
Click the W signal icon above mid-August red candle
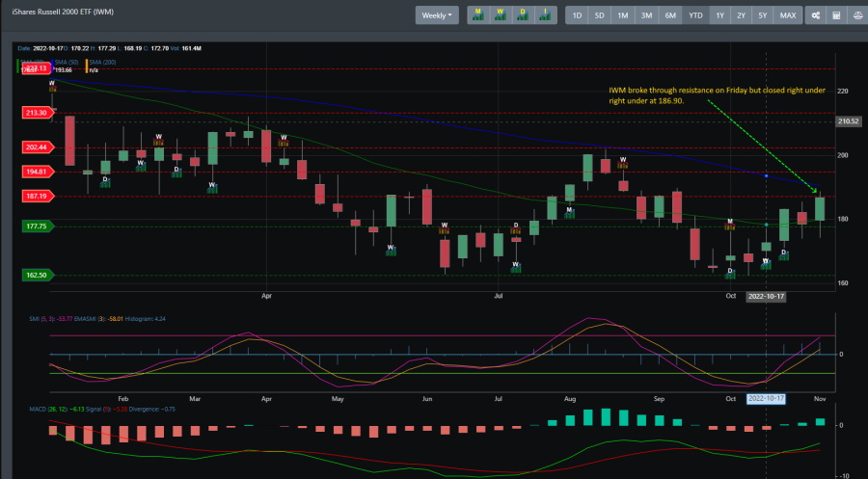coord(623,163)
